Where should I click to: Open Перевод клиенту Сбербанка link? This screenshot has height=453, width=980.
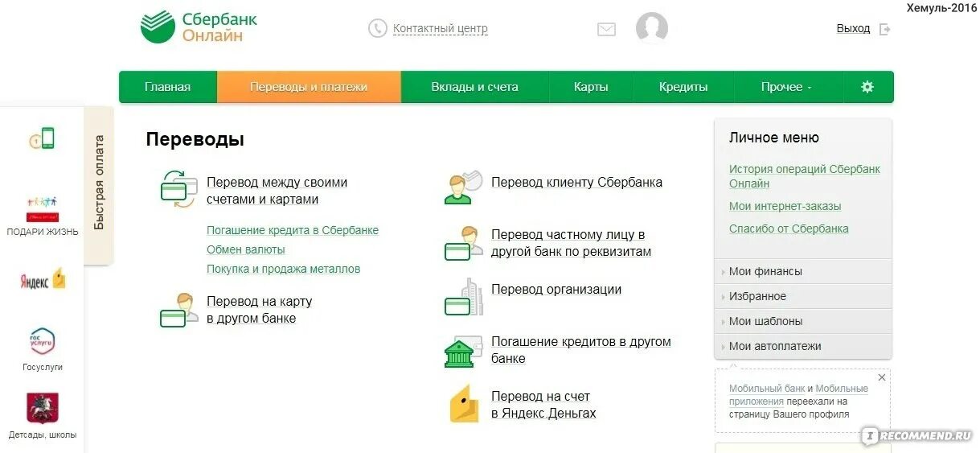576,183
